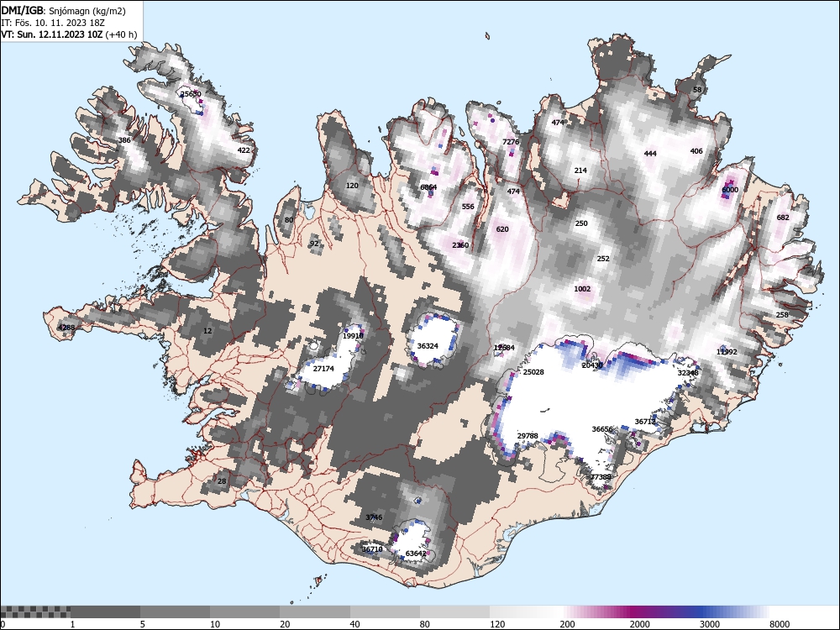Viewport: 840px width, 630px height.
Task: Click the snow value 11992
Action: [x=727, y=352]
